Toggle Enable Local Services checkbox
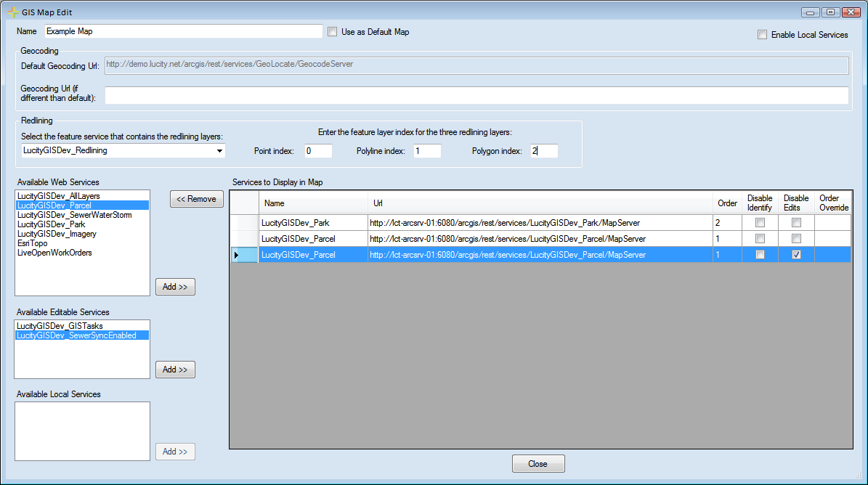 pyautogui.click(x=762, y=35)
